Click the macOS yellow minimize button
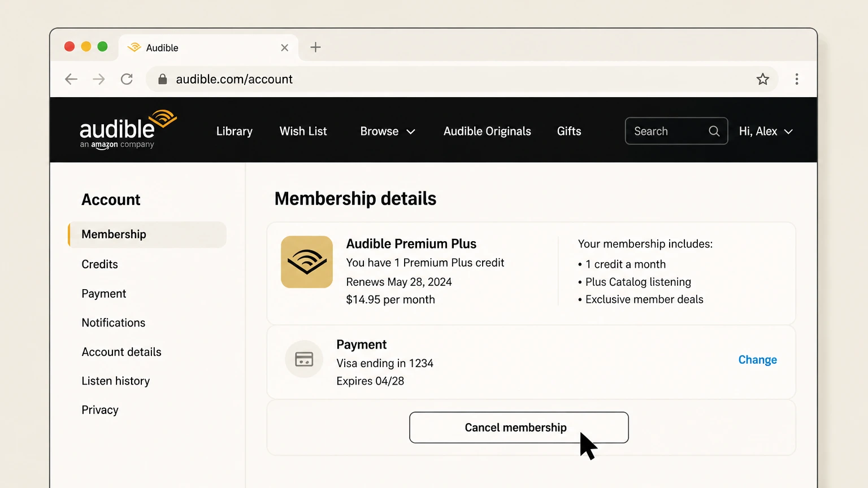Image resolution: width=868 pixels, height=488 pixels. (86, 46)
